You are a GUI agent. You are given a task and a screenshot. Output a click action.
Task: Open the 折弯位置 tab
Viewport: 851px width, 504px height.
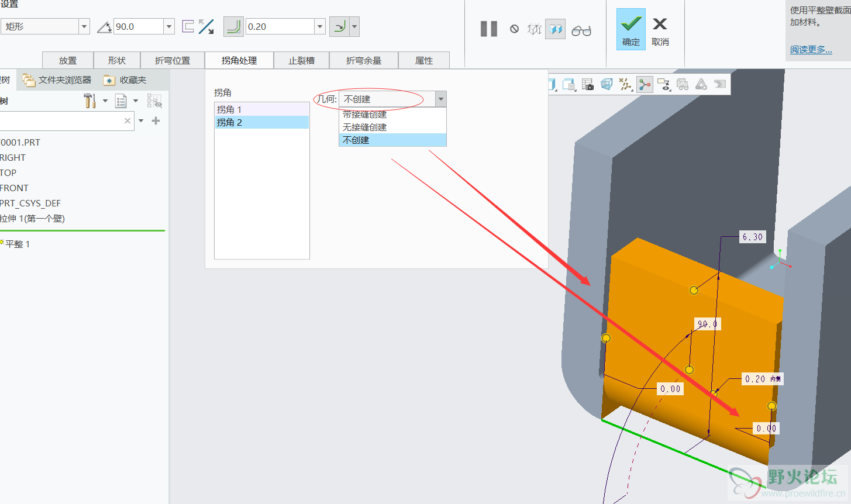173,60
